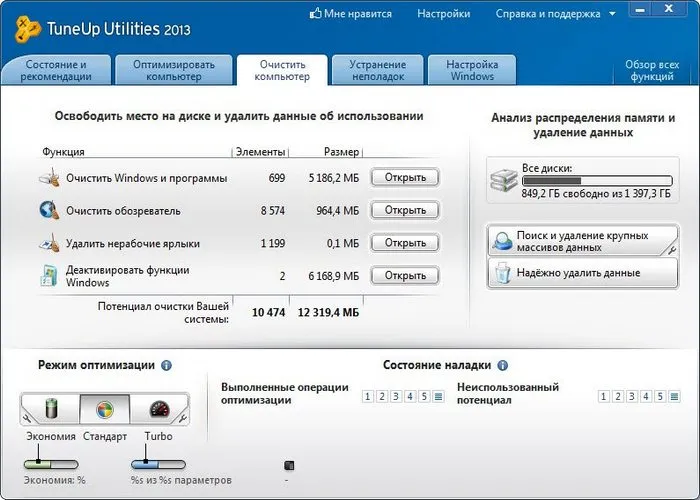Open wrench settings left of Экономия mode
700x500 pixels.
pyautogui.click(x=26, y=419)
